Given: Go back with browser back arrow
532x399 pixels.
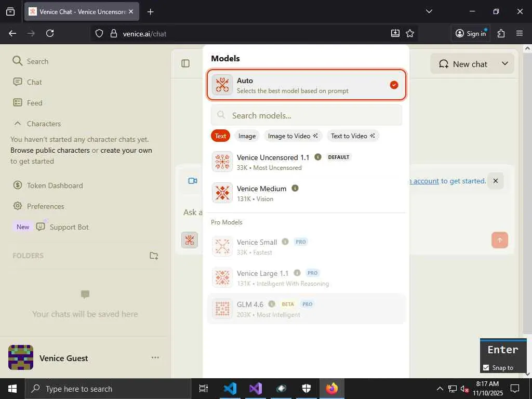Looking at the screenshot, I should tap(12, 33).
